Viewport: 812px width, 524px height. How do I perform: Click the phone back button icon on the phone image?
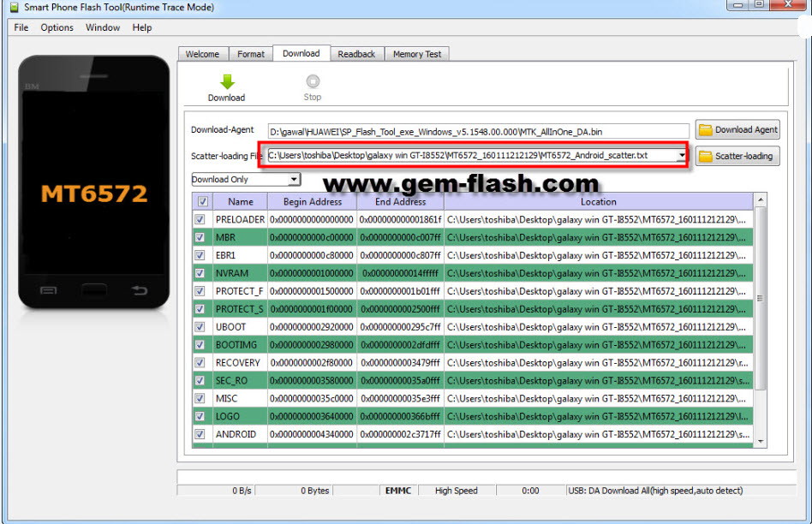140,290
